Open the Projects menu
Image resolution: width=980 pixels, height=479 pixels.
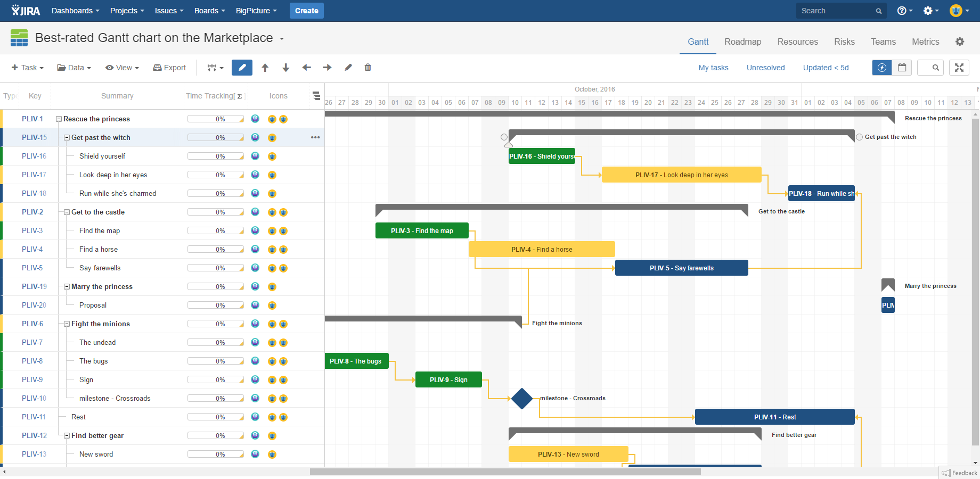click(x=127, y=11)
